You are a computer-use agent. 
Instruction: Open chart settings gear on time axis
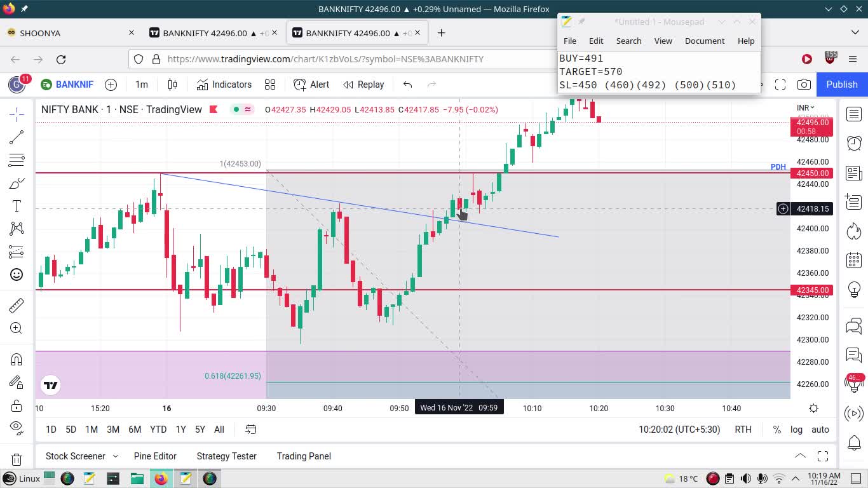coord(813,408)
